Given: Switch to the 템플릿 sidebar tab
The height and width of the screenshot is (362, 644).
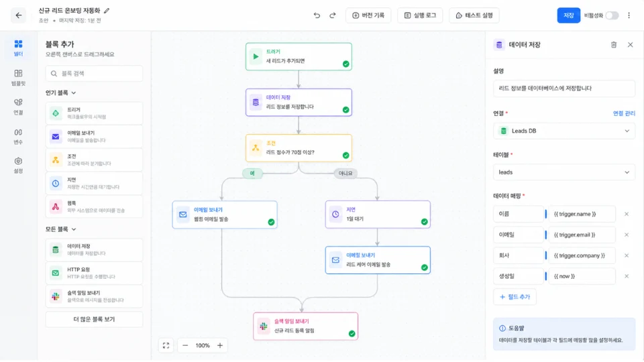Looking at the screenshot, I should [x=18, y=78].
